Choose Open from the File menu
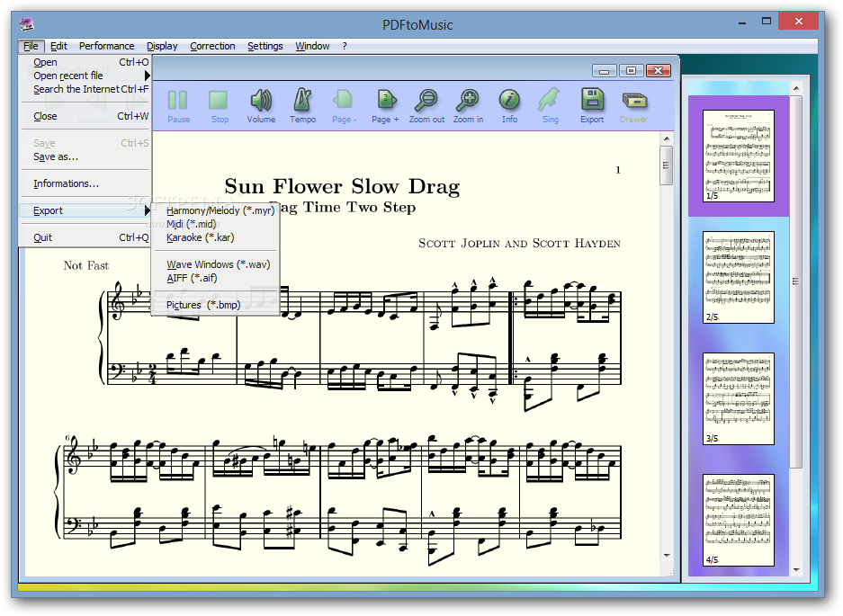843x616 pixels. click(85, 62)
